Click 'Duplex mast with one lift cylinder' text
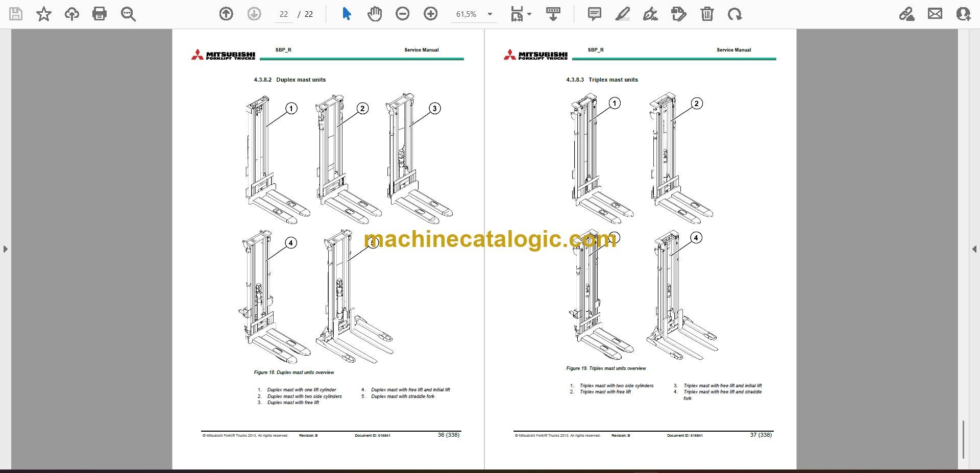 point(302,390)
